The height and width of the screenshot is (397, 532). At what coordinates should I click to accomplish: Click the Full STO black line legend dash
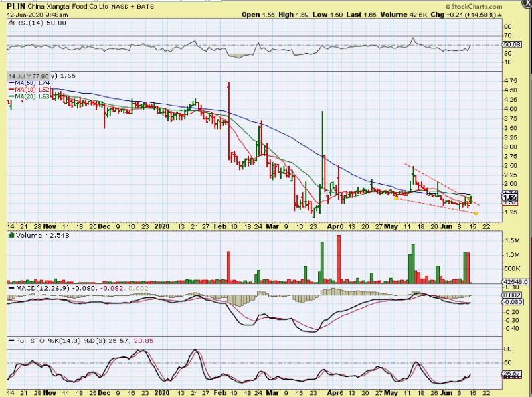[x=11, y=341]
